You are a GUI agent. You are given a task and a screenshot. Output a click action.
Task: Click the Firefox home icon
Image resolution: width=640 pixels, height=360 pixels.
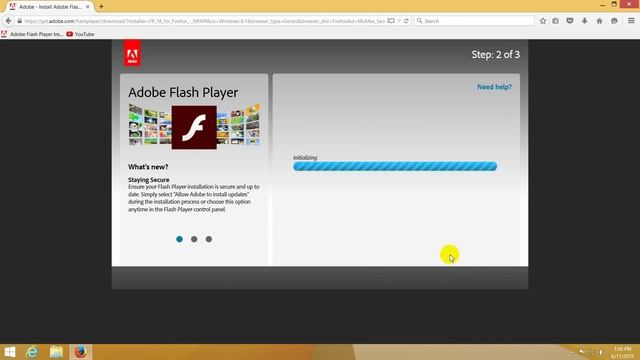coord(599,21)
